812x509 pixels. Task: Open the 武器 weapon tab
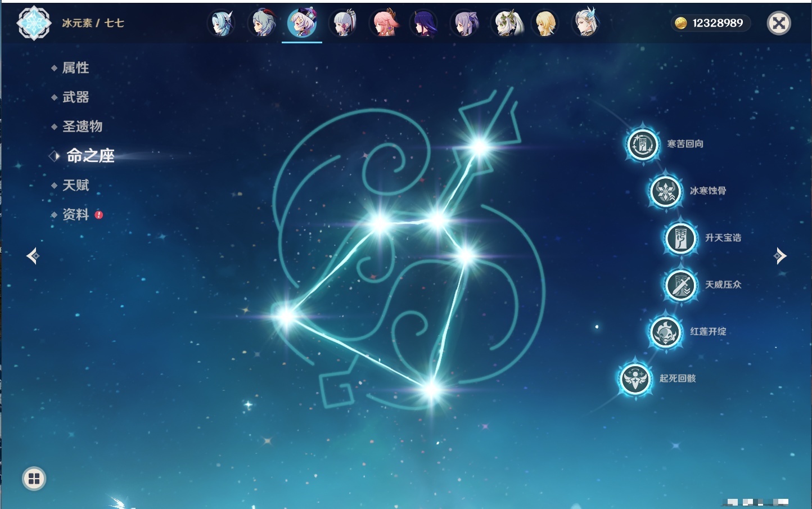(x=75, y=97)
